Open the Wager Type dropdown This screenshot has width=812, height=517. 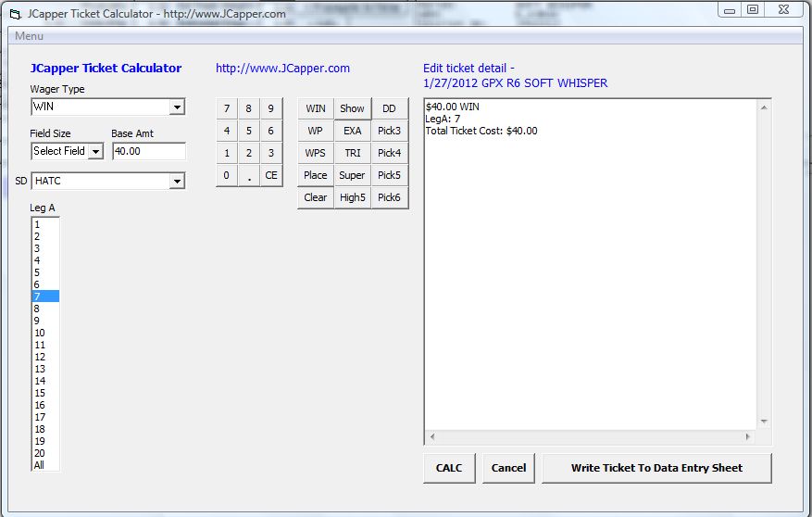177,107
